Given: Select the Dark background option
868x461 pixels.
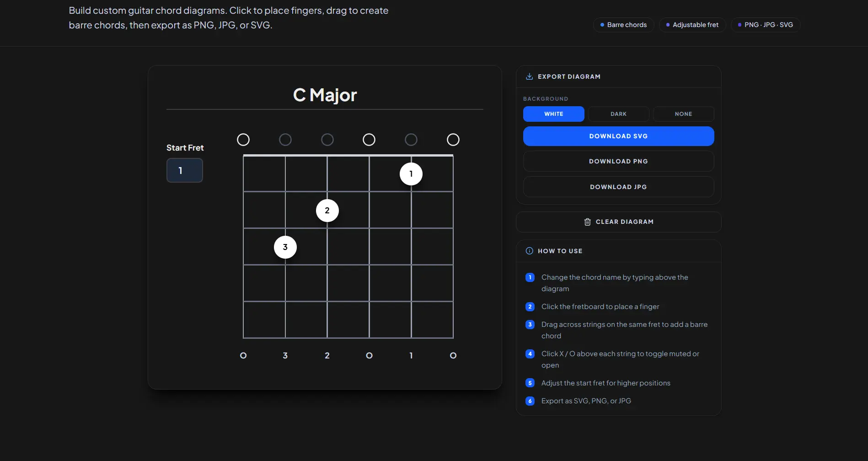Looking at the screenshot, I should (619, 114).
